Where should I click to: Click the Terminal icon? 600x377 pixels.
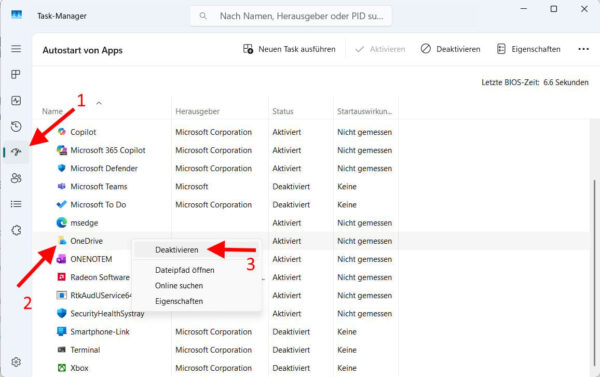point(61,349)
